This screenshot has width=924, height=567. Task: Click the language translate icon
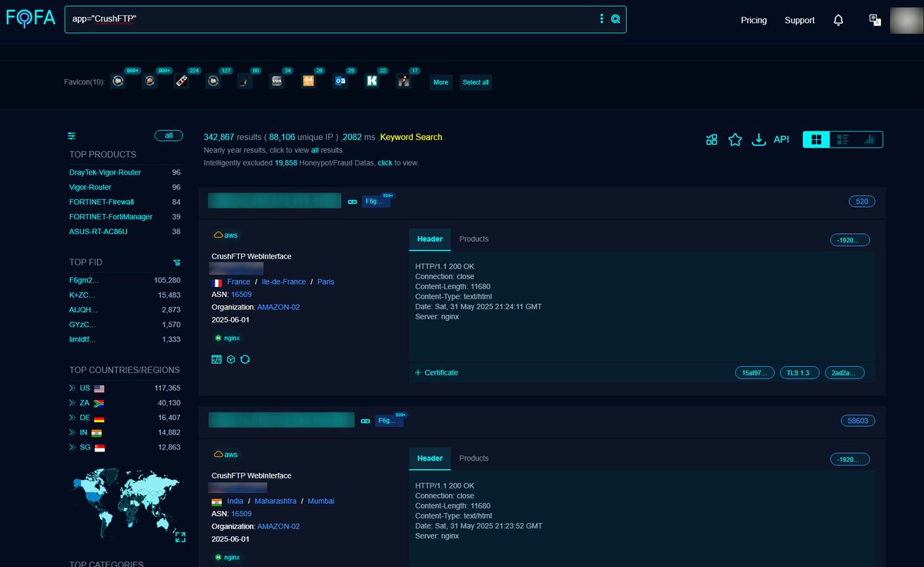pyautogui.click(x=875, y=20)
